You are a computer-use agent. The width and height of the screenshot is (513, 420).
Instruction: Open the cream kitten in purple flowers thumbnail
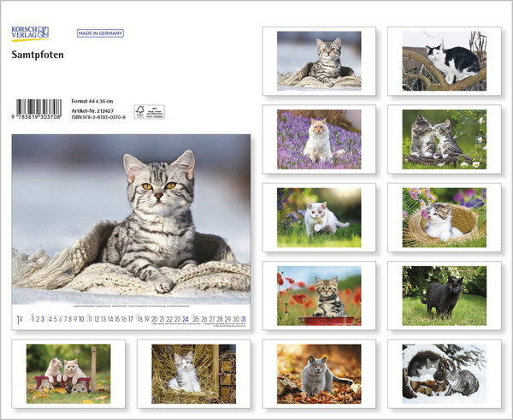coord(319,139)
